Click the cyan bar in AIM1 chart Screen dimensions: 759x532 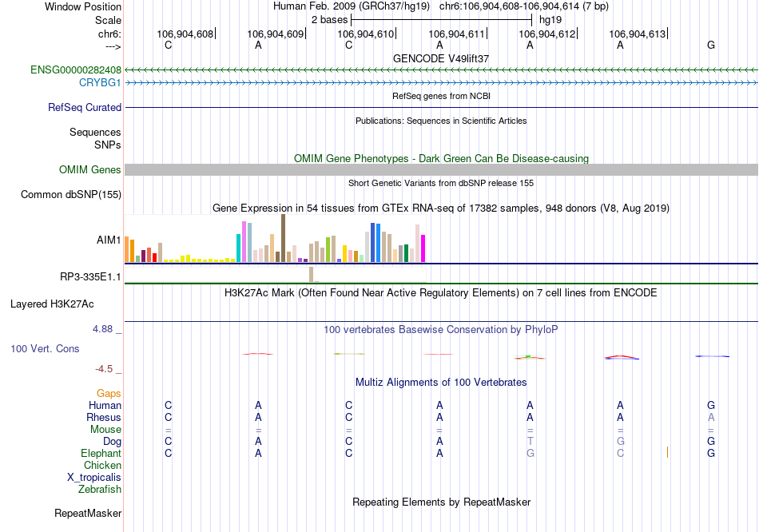click(238, 248)
